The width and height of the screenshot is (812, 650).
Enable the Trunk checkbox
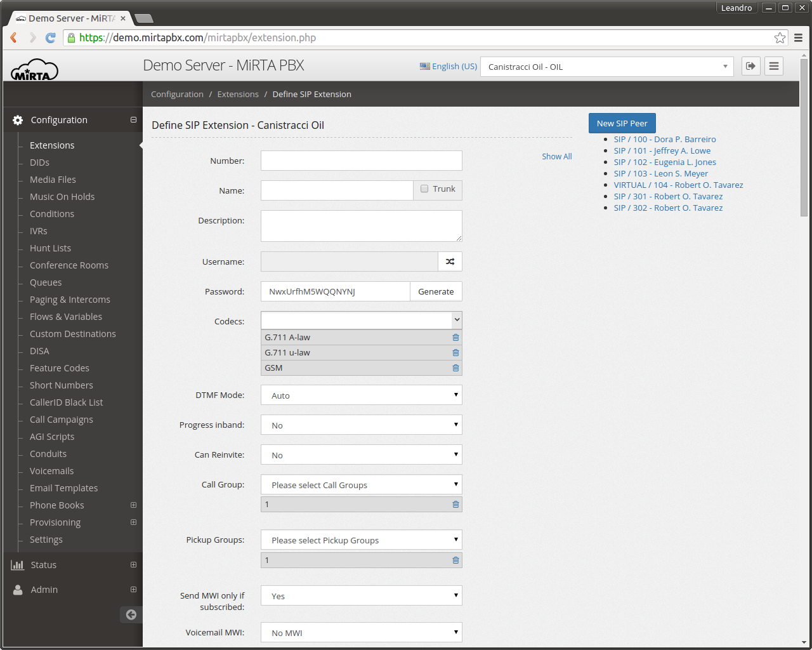[x=424, y=189]
